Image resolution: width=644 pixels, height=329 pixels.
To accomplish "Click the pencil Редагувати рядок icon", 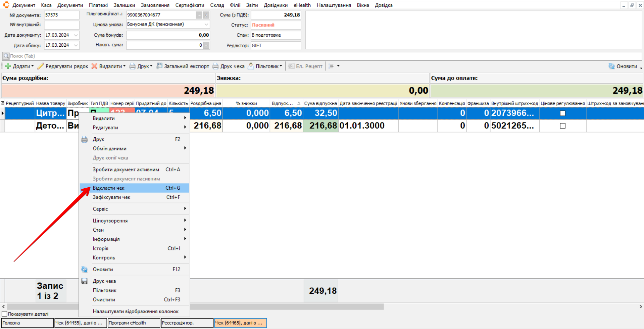I will pyautogui.click(x=41, y=66).
